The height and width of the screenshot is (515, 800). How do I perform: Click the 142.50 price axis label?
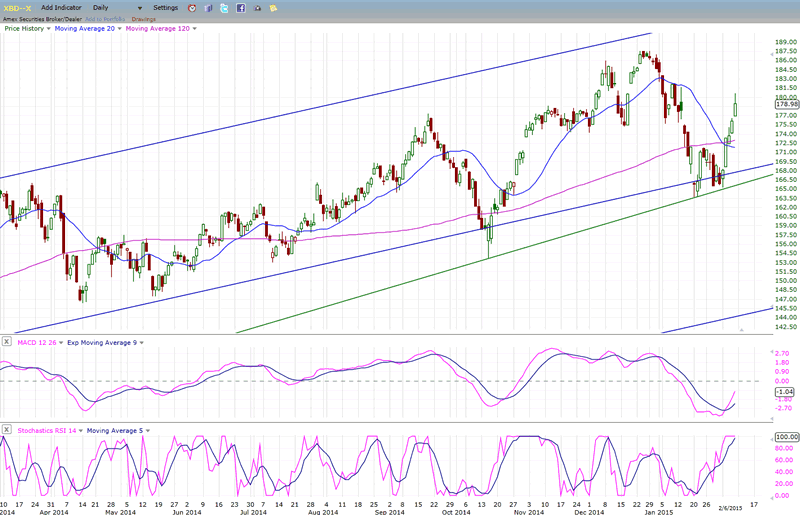point(786,327)
